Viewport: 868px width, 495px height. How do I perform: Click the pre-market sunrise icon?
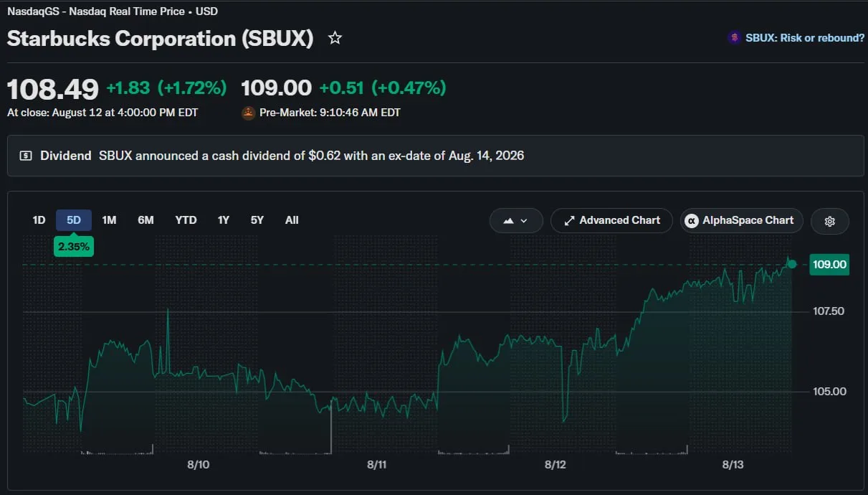249,113
